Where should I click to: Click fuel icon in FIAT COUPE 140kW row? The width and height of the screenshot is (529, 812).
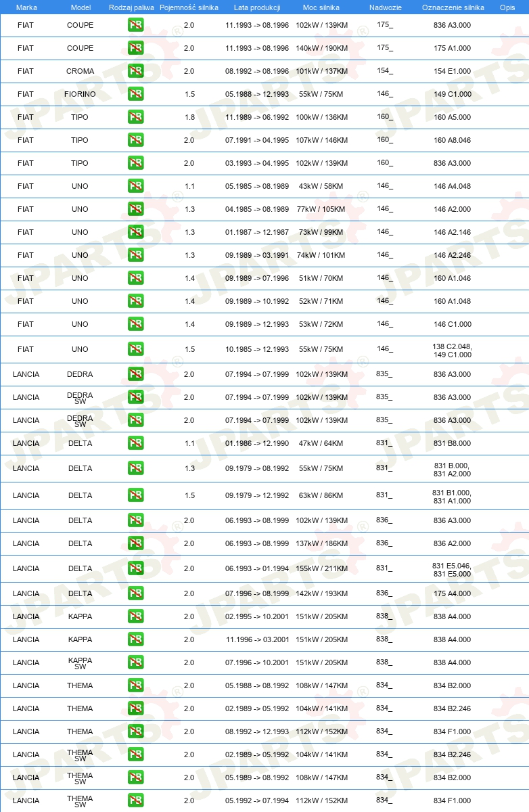[x=135, y=48]
